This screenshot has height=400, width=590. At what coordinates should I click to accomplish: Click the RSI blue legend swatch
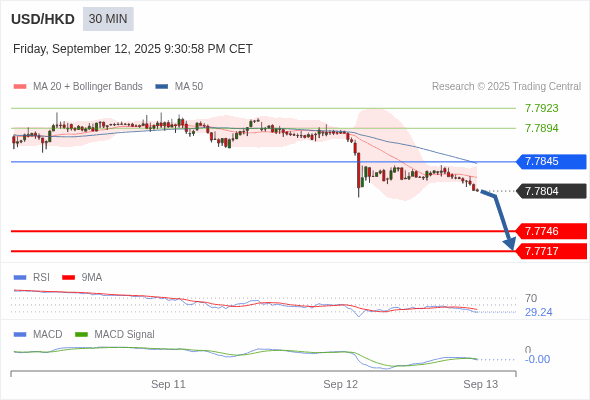(20, 278)
